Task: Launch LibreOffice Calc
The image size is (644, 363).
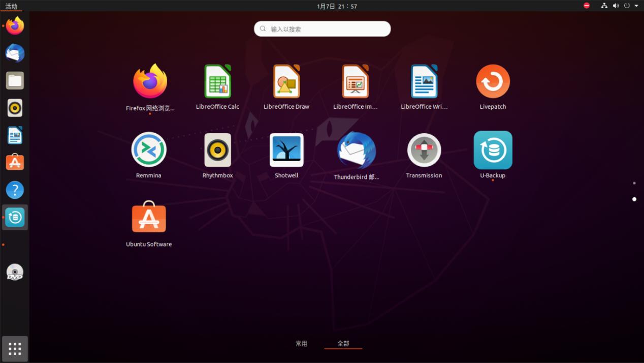Action: point(217,81)
